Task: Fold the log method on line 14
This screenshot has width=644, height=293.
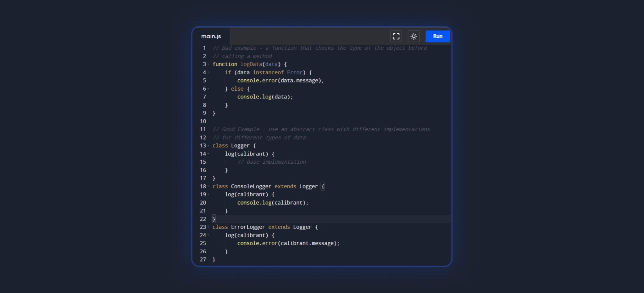Action: point(208,154)
